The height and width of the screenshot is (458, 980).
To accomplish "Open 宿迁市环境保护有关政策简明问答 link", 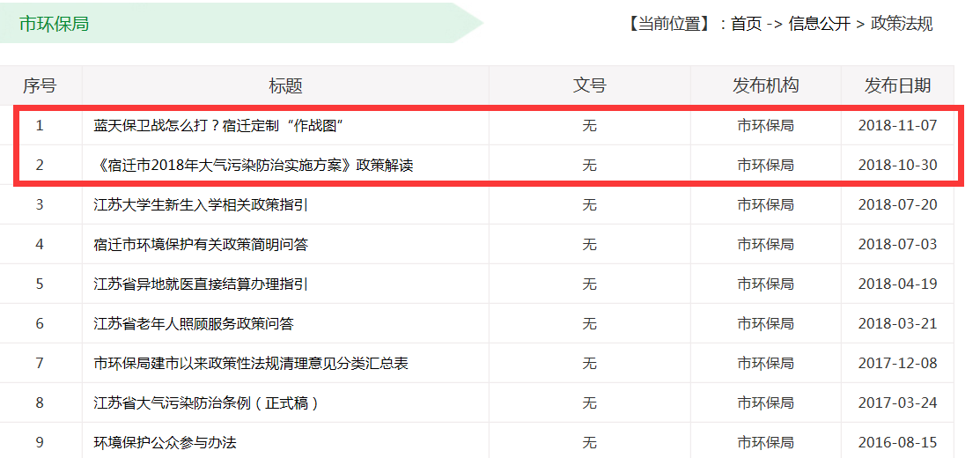I will pyautogui.click(x=200, y=244).
